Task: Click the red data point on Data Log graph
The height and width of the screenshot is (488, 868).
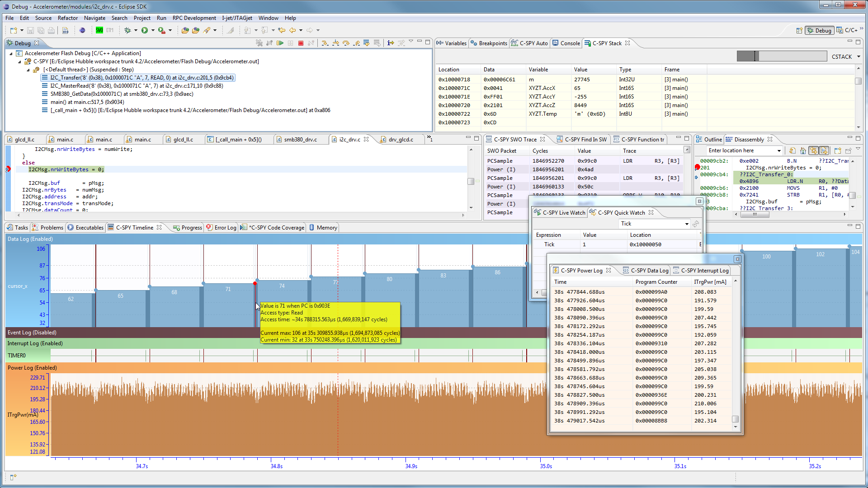Action: (x=255, y=283)
